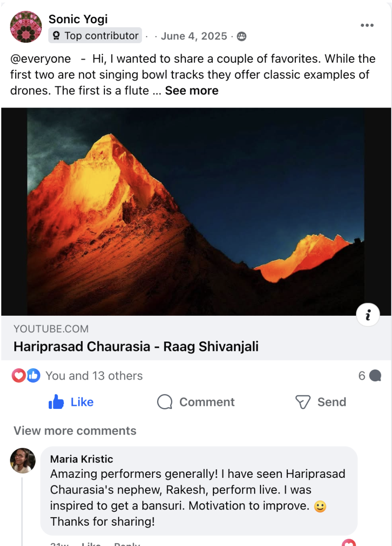The height and width of the screenshot is (546, 392).
Task: Expand View more comments
Action: tap(75, 431)
